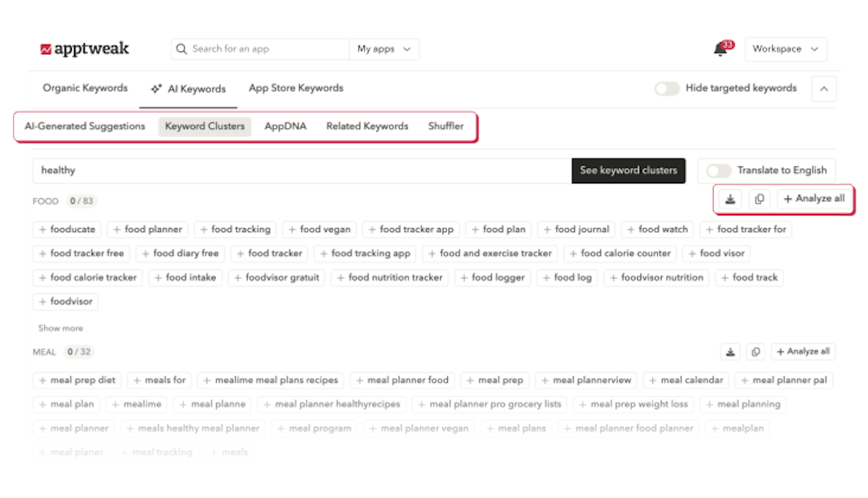868x498 pixels.
Task: Expand the Workspace dropdown
Action: [x=785, y=49]
